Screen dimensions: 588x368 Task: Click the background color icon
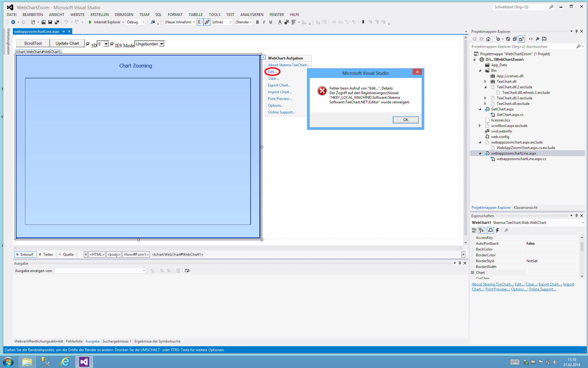pyautogui.click(x=287, y=22)
